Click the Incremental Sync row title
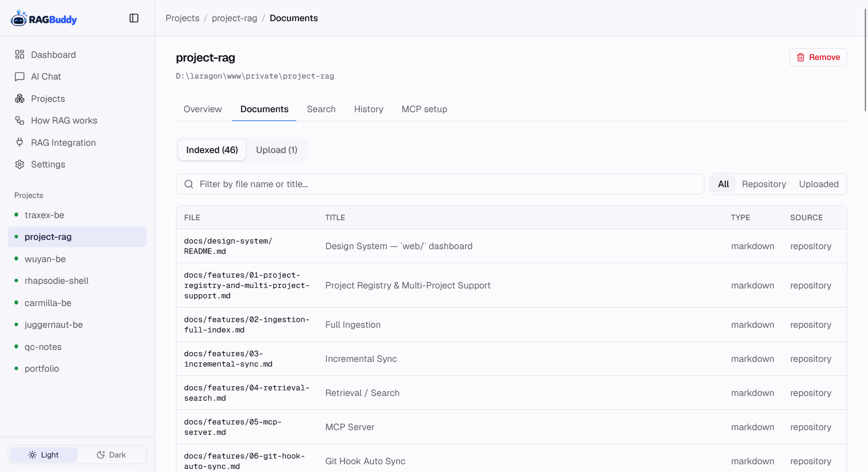 tap(361, 359)
